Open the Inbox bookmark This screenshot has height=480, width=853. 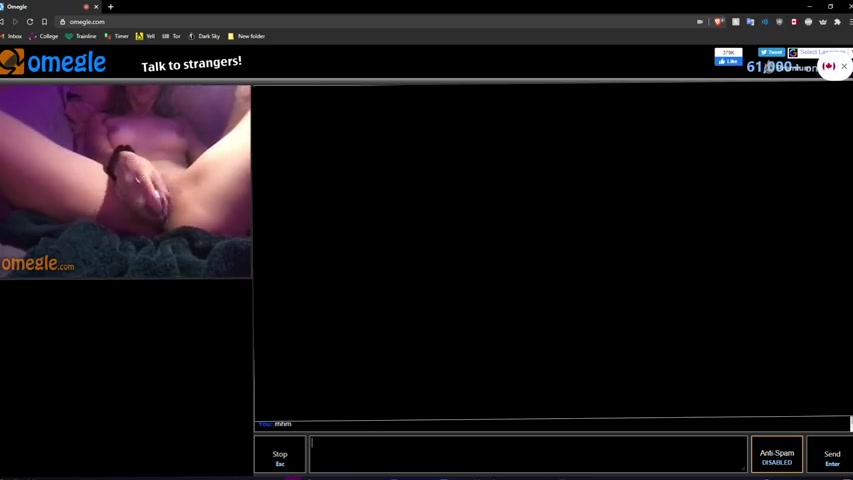click(11, 36)
